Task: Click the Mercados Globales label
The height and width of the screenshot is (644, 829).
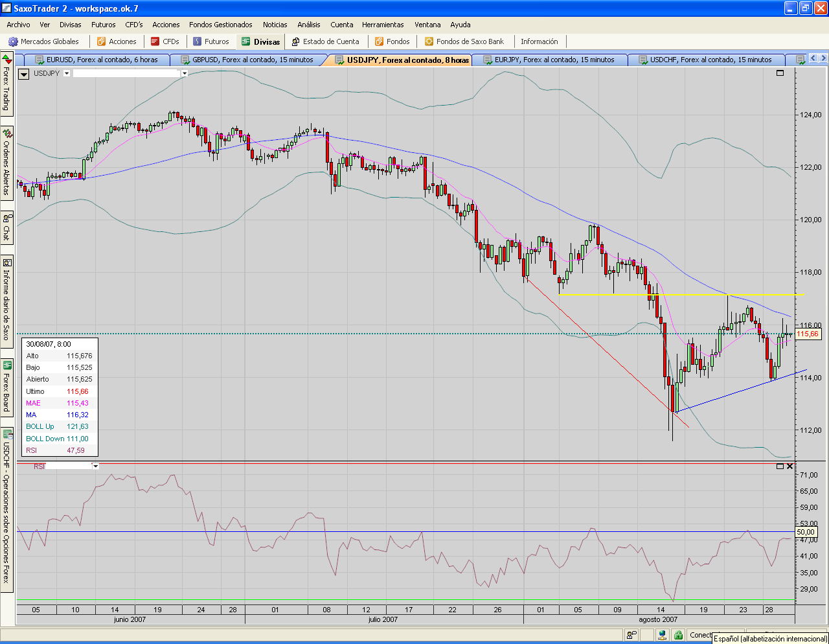Action: (x=50, y=41)
